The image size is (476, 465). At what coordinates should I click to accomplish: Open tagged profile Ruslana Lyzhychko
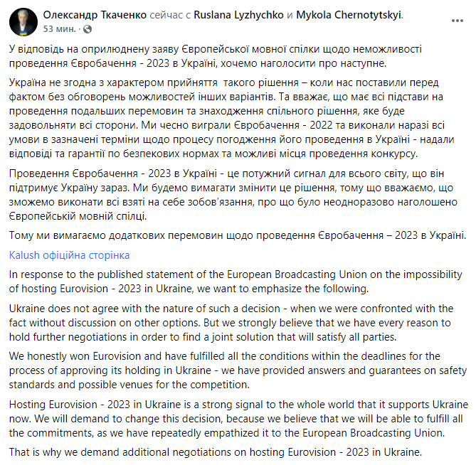(x=239, y=14)
